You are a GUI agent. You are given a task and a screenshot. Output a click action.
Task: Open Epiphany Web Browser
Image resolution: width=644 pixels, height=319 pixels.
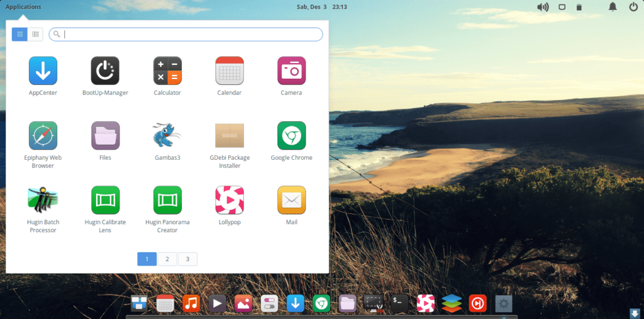point(43,135)
